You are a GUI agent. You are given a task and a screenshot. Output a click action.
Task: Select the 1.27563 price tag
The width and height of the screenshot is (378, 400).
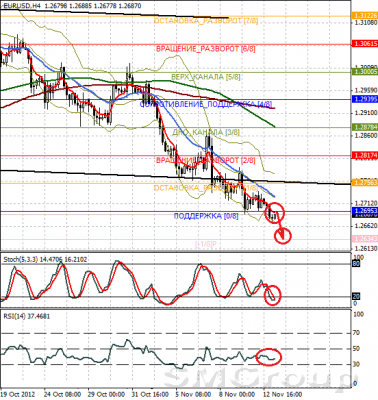[365, 183]
